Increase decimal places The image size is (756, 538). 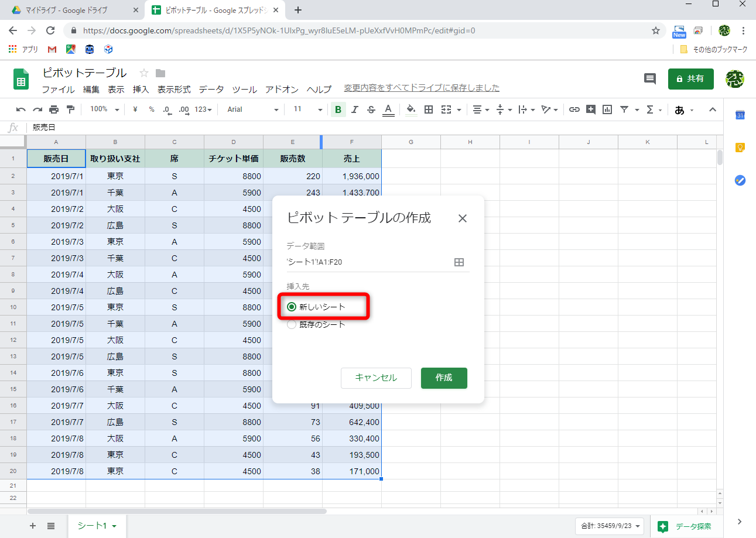coord(184,109)
